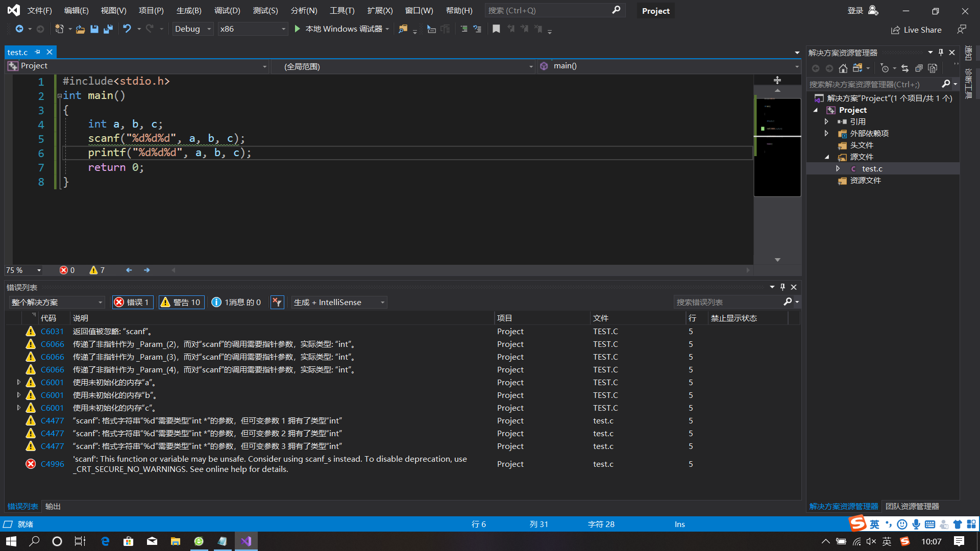Viewport: 980px width, 551px height.
Task: Open the main() member dropdown
Action: pyautogui.click(x=669, y=66)
